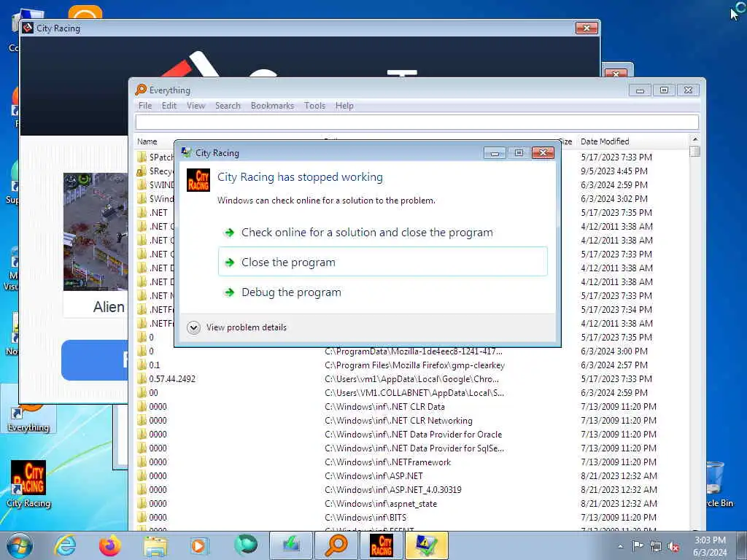747x560 pixels.
Task: Select path C:\Windows\inf\.NETFramework
Action: tap(387, 462)
